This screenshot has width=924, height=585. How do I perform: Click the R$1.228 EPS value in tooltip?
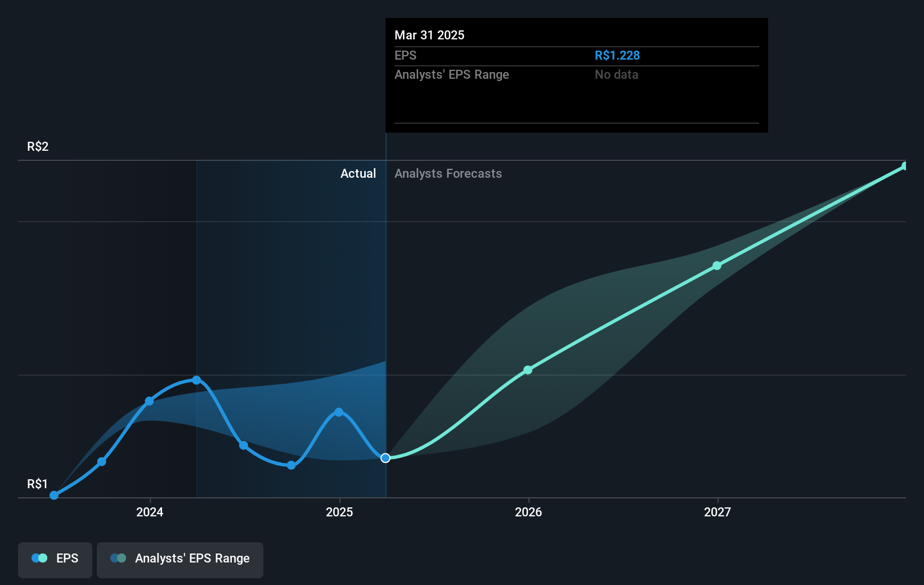click(617, 55)
